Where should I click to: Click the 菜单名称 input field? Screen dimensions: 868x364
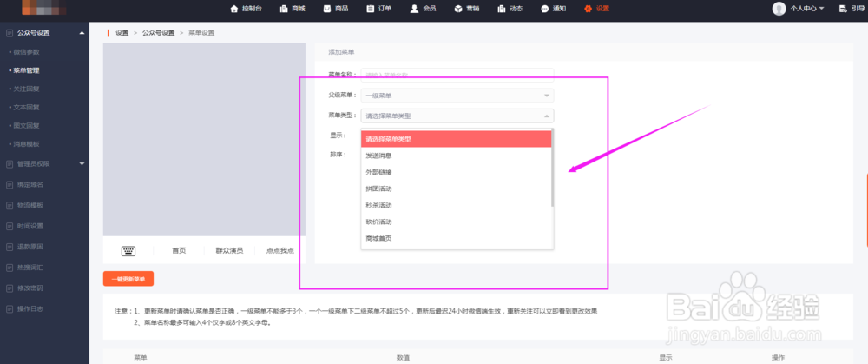(x=457, y=74)
